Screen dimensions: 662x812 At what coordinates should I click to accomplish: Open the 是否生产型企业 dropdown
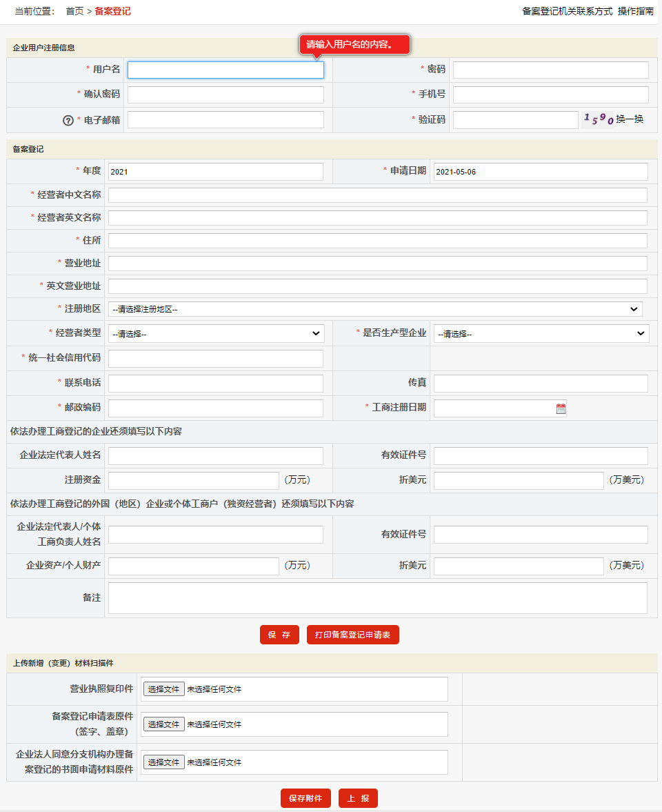pos(540,333)
